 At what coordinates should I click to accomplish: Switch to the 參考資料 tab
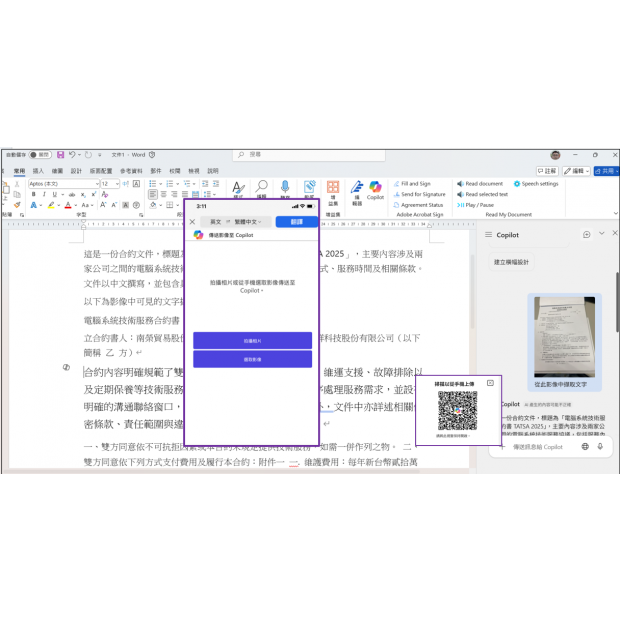(x=131, y=171)
